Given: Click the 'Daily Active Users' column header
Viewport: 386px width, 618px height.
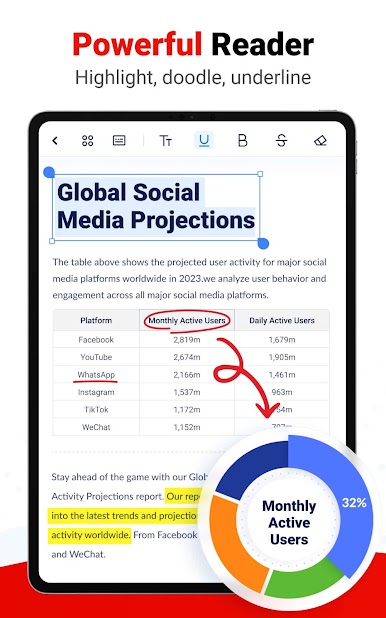Looking at the screenshot, I should click(282, 320).
